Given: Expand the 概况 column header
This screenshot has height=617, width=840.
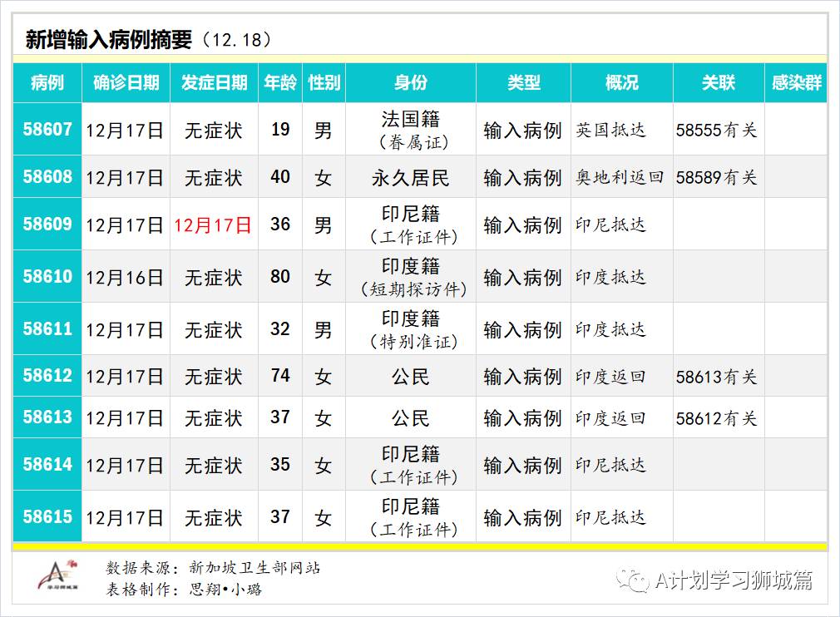Looking at the screenshot, I should click(x=620, y=83).
